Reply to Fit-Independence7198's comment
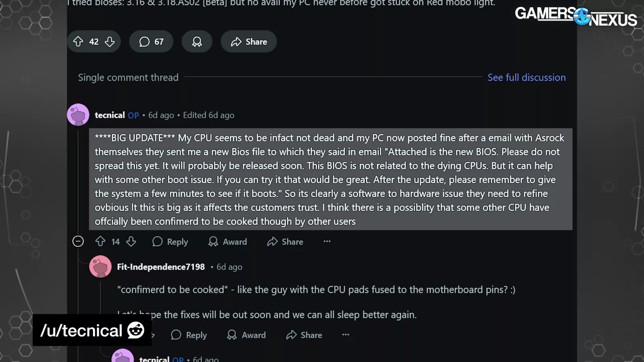The image size is (644, 362). (189, 335)
